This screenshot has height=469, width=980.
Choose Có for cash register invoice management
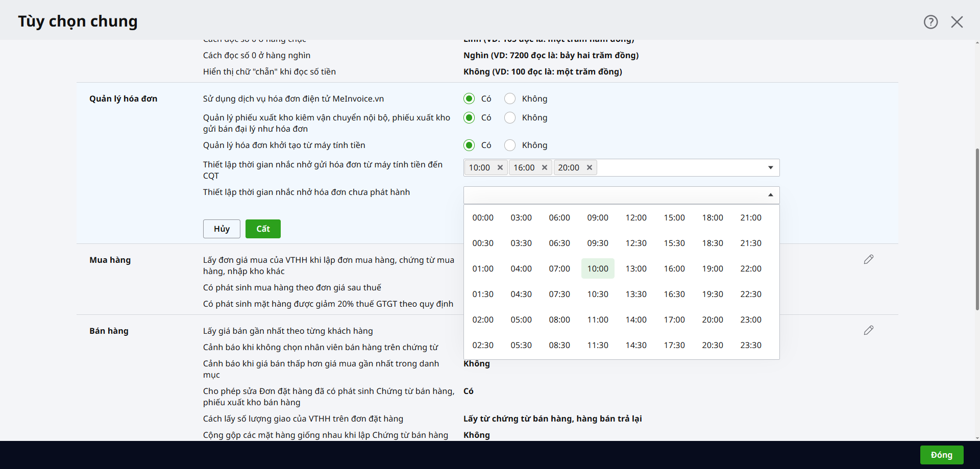coord(469,145)
